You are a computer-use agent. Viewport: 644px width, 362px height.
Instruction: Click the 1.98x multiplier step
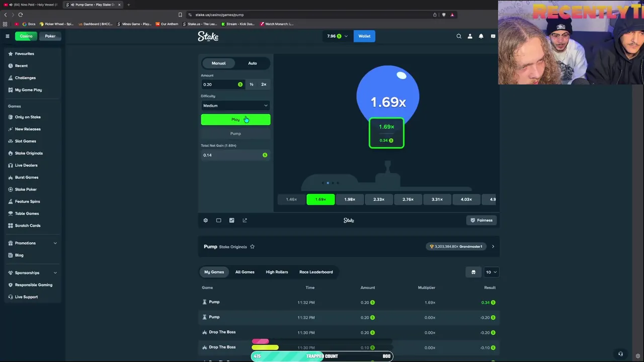(350, 200)
